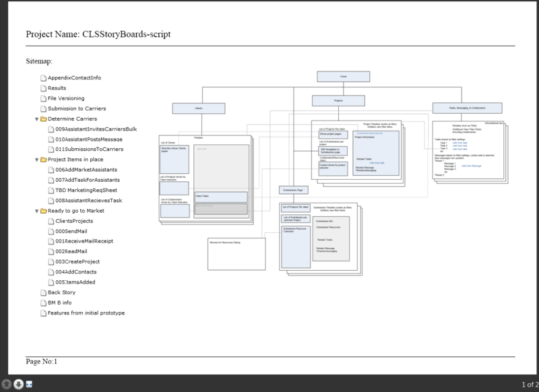The height and width of the screenshot is (392, 539).
Task: Open Features from initial prototype page
Action: pyautogui.click(x=86, y=313)
